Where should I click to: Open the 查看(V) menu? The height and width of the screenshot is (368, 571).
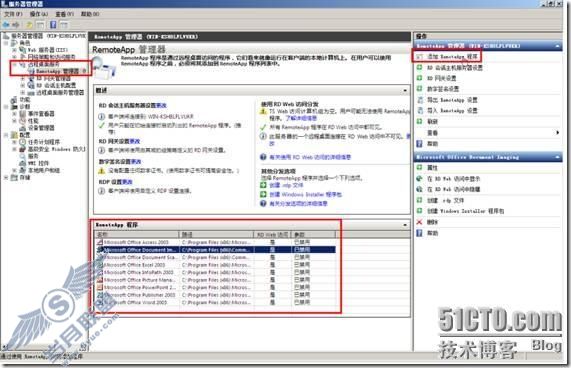pos(64,14)
